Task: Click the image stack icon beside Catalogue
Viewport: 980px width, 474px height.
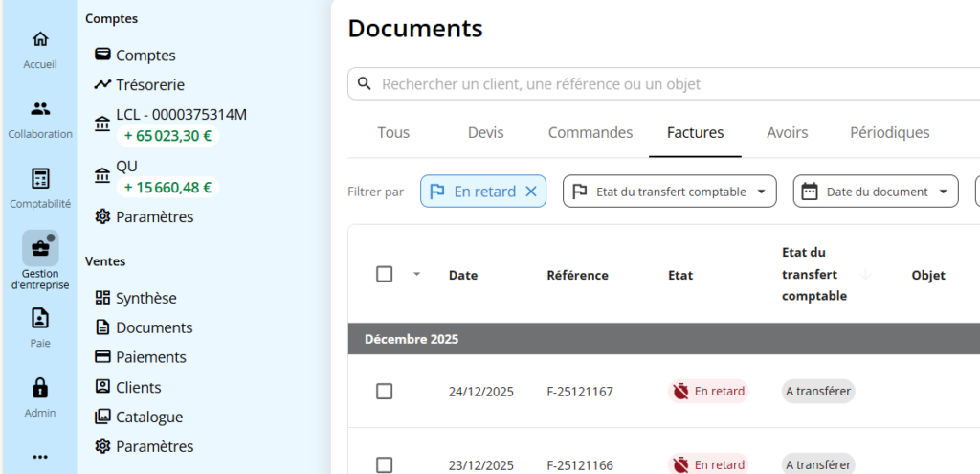Action: (x=101, y=416)
